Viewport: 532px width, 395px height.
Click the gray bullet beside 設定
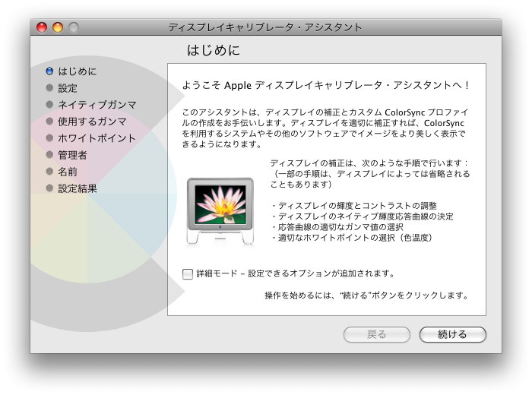click(x=49, y=88)
